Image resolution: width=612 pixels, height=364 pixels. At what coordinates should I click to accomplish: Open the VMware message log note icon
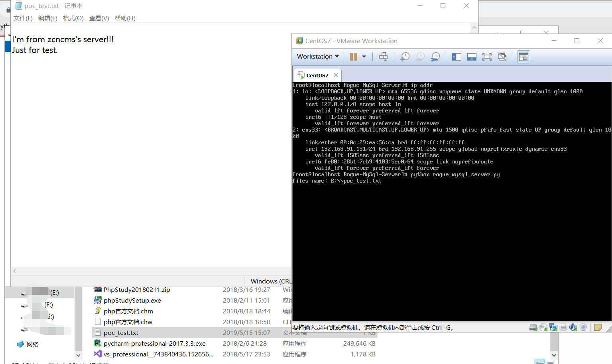[598, 327]
